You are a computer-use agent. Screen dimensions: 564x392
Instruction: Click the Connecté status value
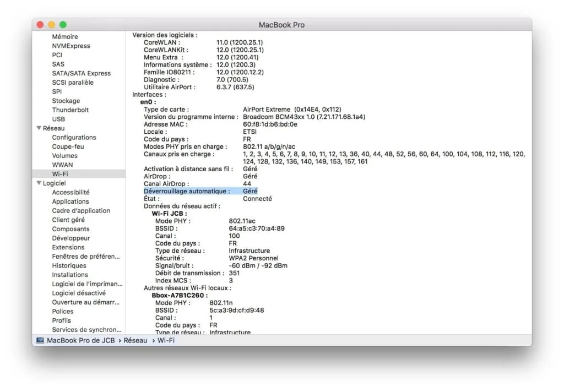point(257,199)
